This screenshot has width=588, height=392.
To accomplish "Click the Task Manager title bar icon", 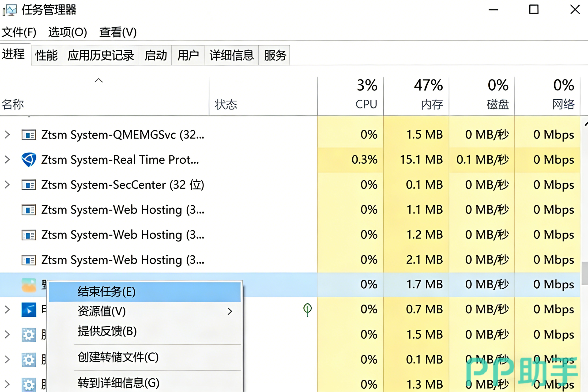I will (10, 10).
